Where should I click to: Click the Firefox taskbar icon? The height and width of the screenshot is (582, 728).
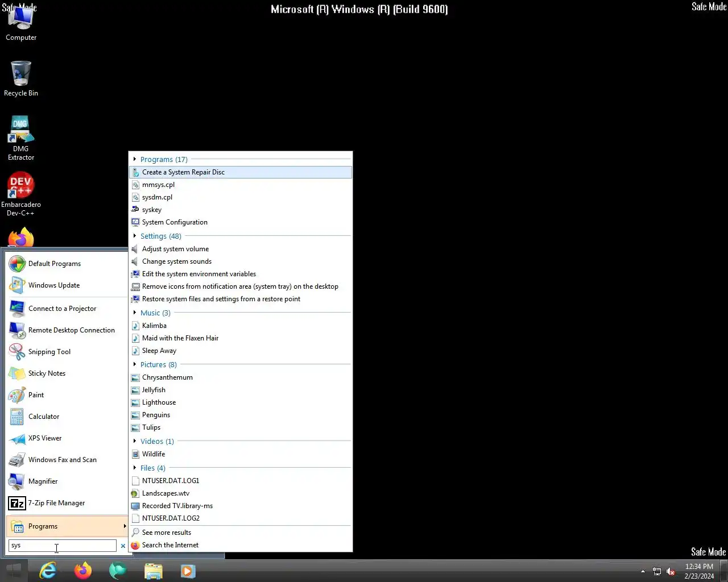[x=83, y=571]
